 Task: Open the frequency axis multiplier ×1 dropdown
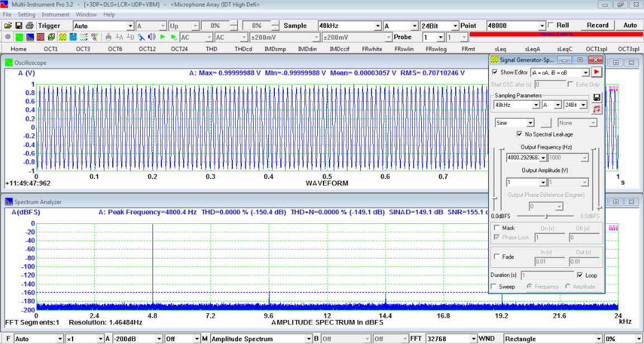point(101,338)
